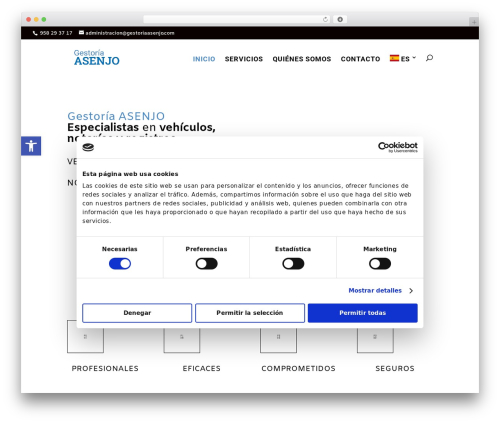This screenshot has width=500, height=423.
Task: Enable the Marketing cookies switch
Action: (x=380, y=264)
